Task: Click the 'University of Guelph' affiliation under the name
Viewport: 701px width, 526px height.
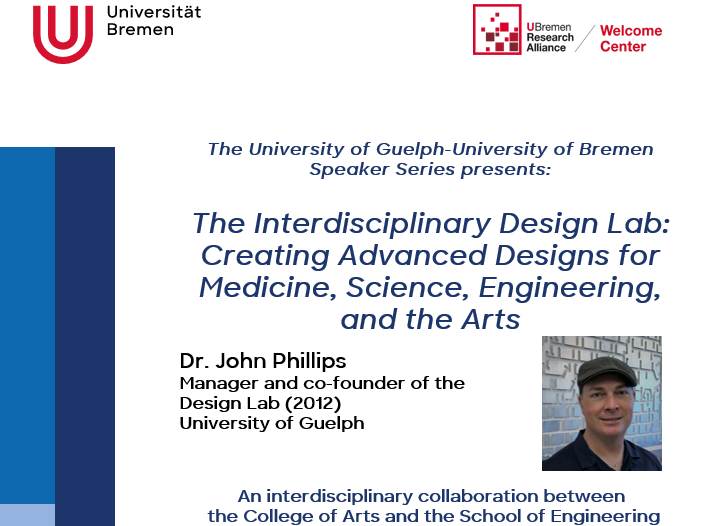Action: [272, 423]
